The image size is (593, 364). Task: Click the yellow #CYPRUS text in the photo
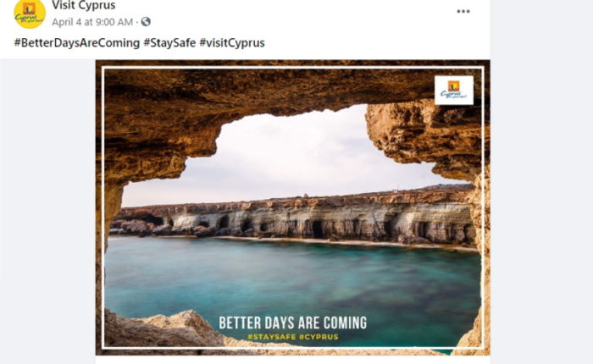pyautogui.click(x=319, y=337)
